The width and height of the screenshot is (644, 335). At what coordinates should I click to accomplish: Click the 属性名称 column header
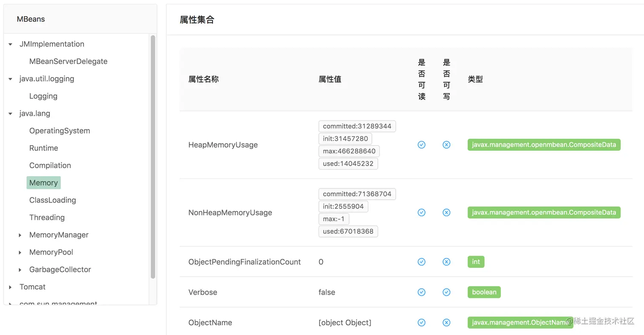click(x=204, y=79)
